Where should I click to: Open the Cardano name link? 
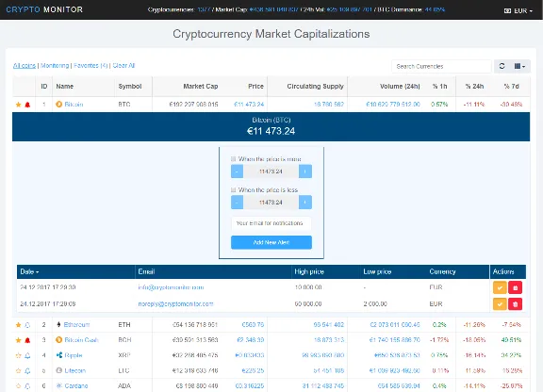[x=76, y=385]
